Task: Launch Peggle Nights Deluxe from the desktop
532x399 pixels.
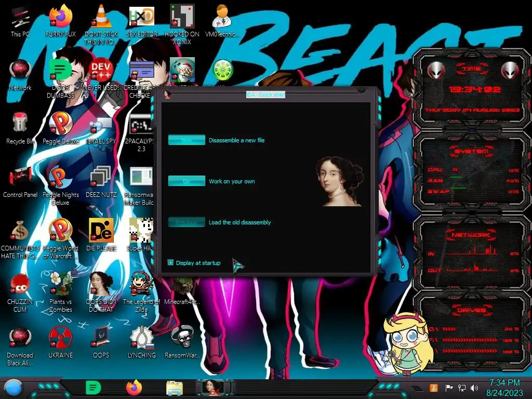Action: click(x=61, y=186)
